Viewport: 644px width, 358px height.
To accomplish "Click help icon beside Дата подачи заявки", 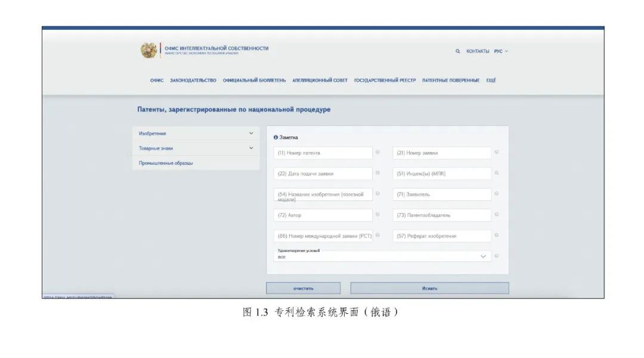I will pyautogui.click(x=377, y=173).
